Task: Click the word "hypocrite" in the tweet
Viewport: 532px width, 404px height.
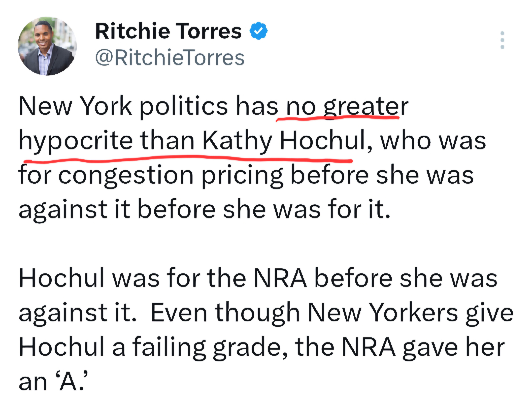Action: [x=76, y=141]
